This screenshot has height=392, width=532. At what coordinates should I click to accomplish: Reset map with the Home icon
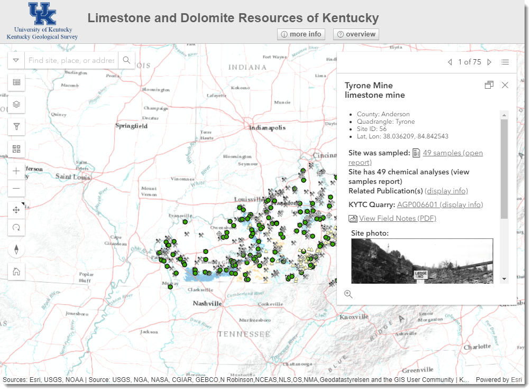click(x=16, y=271)
